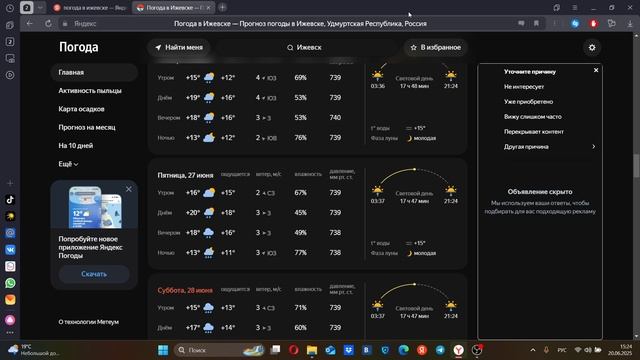Click the blue extension icon in toolbar
Image resolution: width=640 pixels, height=360 pixels.
[575, 24]
